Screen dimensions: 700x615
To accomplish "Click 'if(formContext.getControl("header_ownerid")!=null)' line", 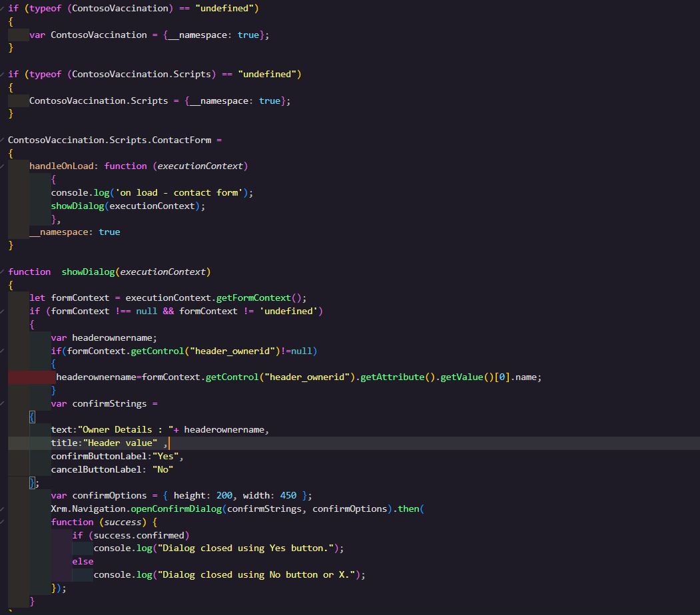I will pos(184,351).
